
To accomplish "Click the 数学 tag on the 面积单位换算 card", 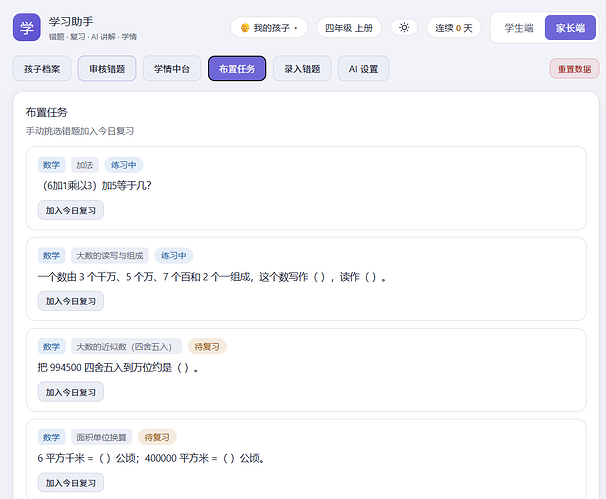I will [51, 437].
